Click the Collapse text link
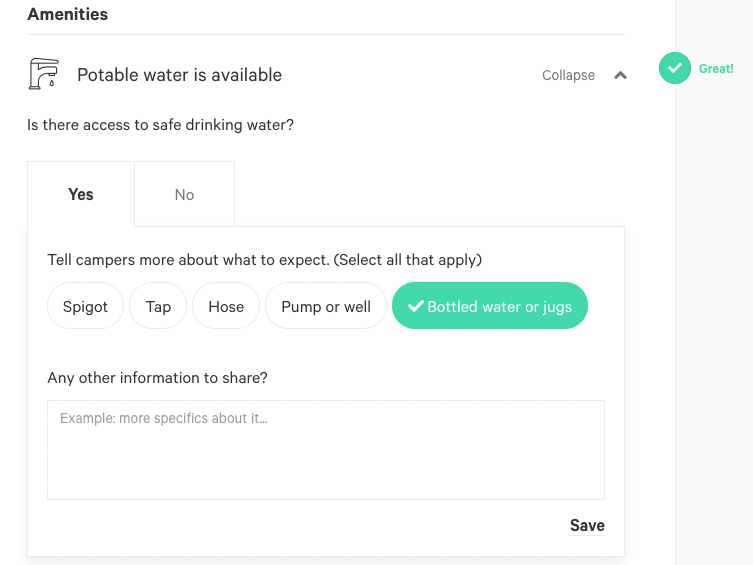The image size is (753, 565). [568, 75]
